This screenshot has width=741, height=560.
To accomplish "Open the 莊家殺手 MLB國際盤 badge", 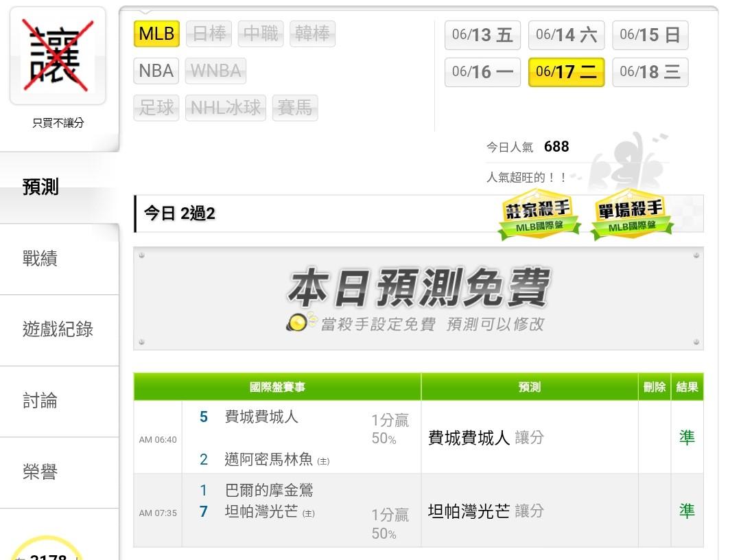I will click(539, 215).
